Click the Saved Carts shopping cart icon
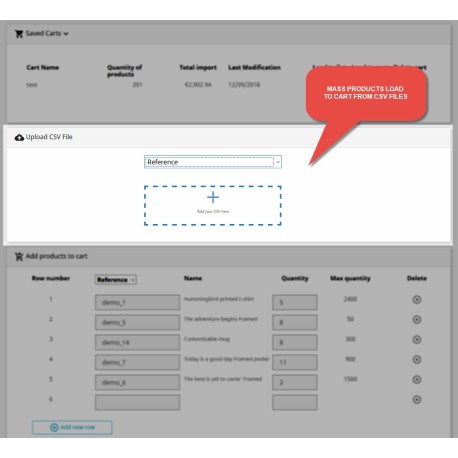Screen dimensions: 458x458 coord(19,34)
